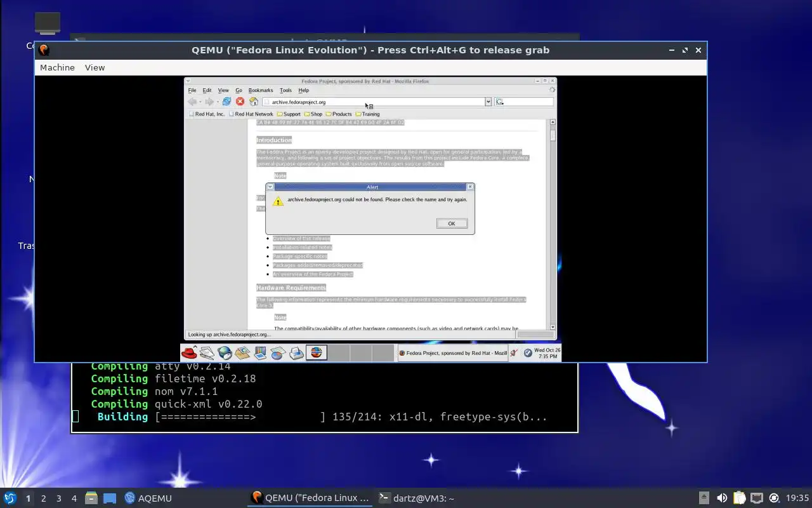Open the file manager icon in host taskbar

click(91, 498)
